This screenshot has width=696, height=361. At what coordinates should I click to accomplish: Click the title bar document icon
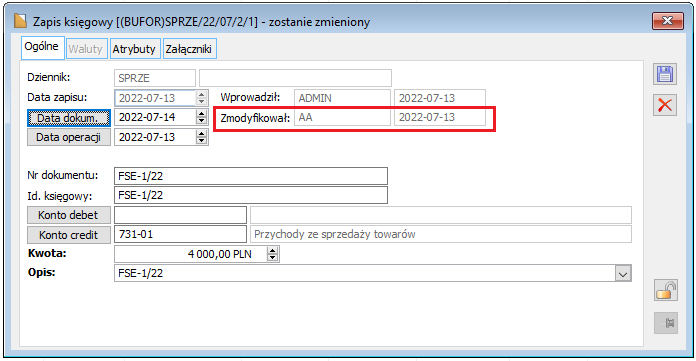20,21
